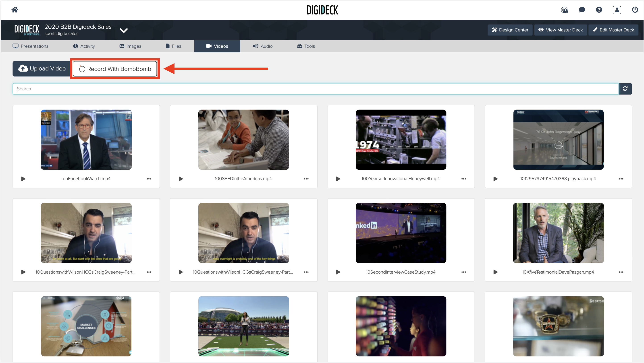Open the help question mark icon
The height and width of the screenshot is (363, 644).
(x=599, y=10)
